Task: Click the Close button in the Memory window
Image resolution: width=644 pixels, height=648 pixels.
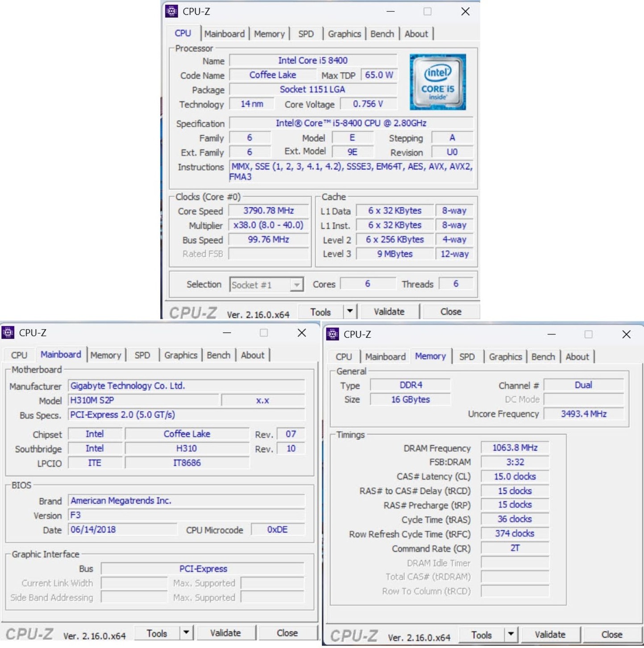Action: coord(611,634)
